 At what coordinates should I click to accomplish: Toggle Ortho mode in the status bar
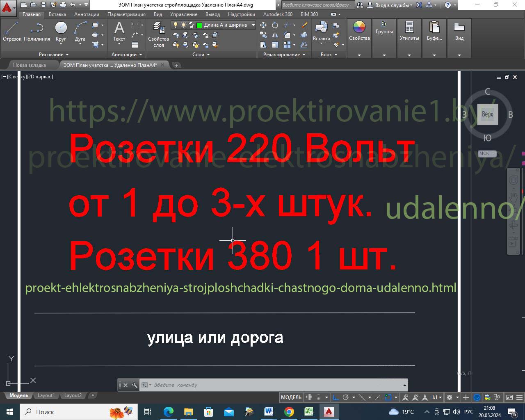click(336, 397)
